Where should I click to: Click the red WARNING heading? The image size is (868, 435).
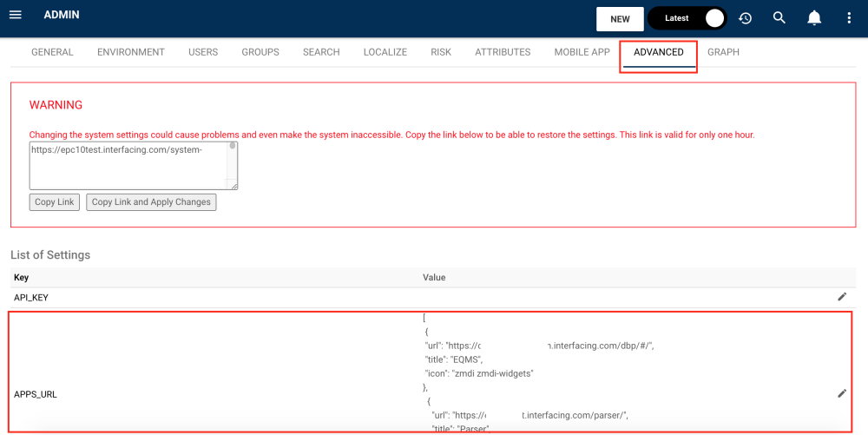(56, 104)
